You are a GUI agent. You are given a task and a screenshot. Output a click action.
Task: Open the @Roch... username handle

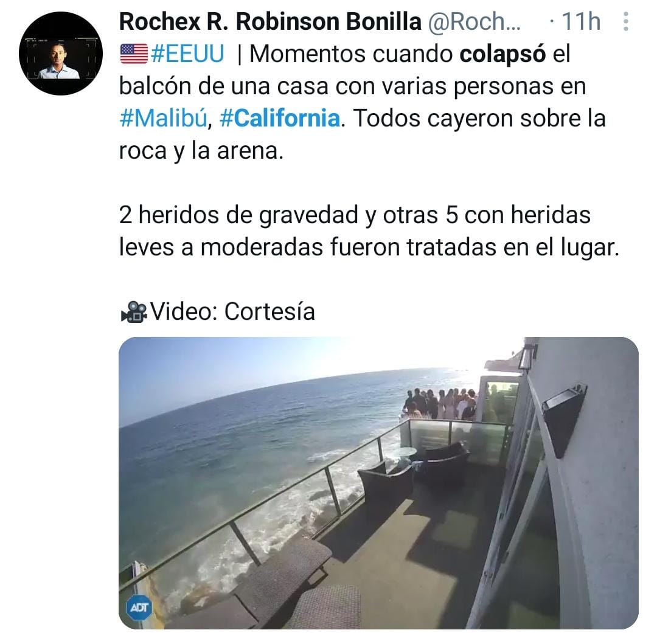pyautogui.click(x=474, y=21)
